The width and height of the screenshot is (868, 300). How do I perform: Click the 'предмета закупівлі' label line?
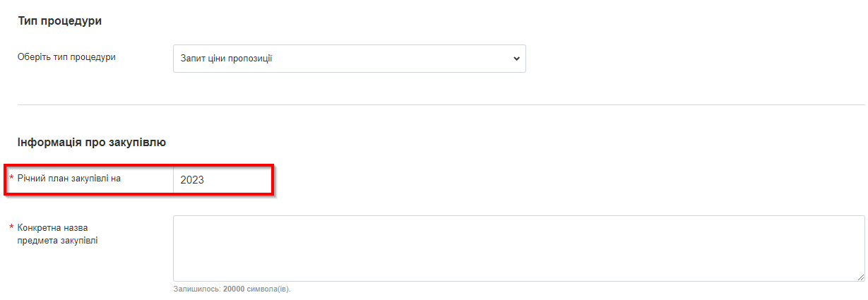tap(58, 241)
